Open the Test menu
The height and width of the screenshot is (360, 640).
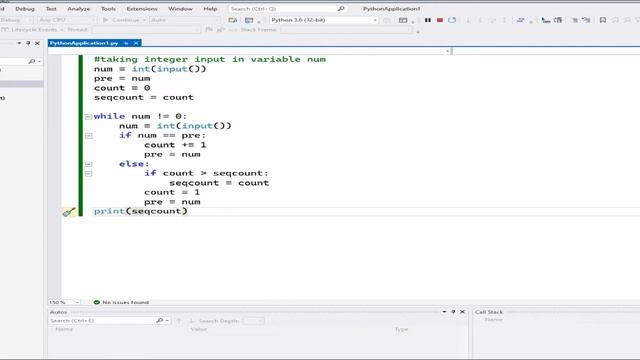pyautogui.click(x=51, y=9)
